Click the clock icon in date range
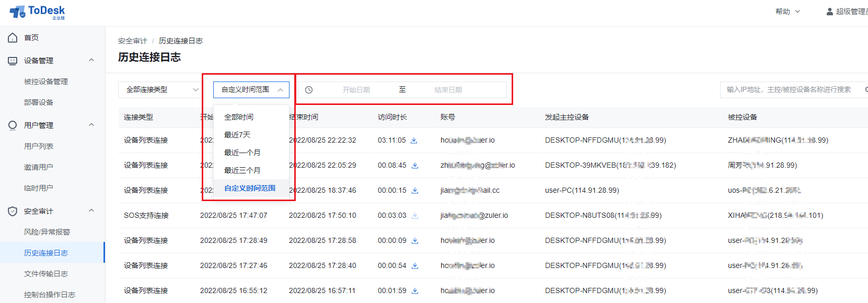868x303 pixels. [309, 90]
